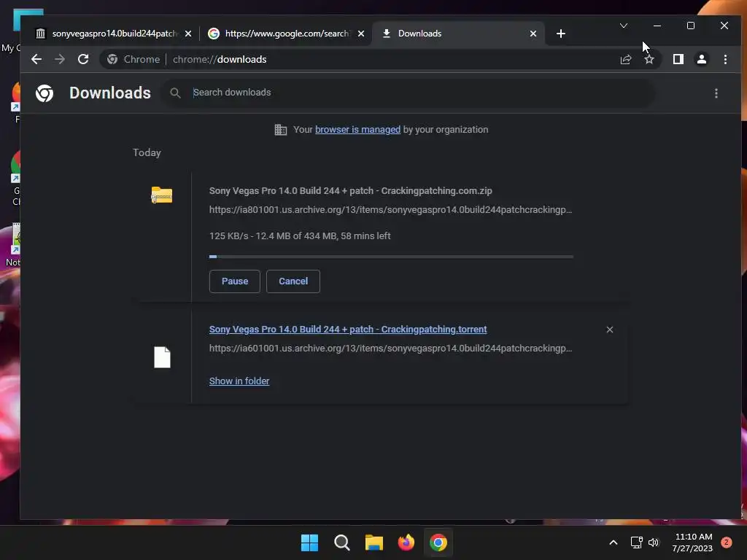Click the Chrome site info icon in address bar
This screenshot has width=747, height=560.
112,59
